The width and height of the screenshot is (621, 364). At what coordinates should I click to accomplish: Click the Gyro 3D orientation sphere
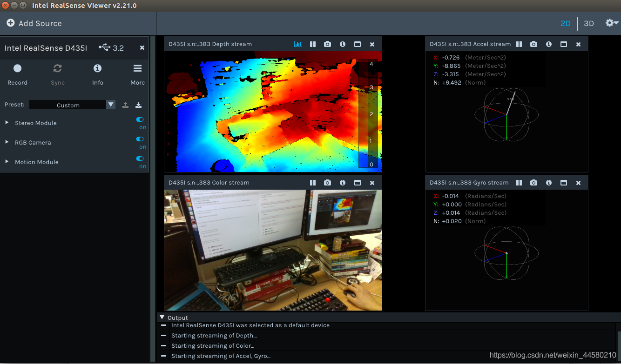pyautogui.click(x=506, y=253)
